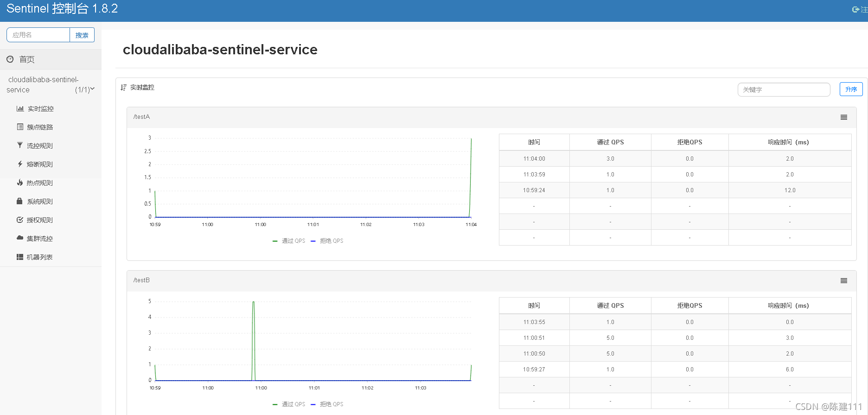Click the cluster flow control cloud icon

coord(20,238)
